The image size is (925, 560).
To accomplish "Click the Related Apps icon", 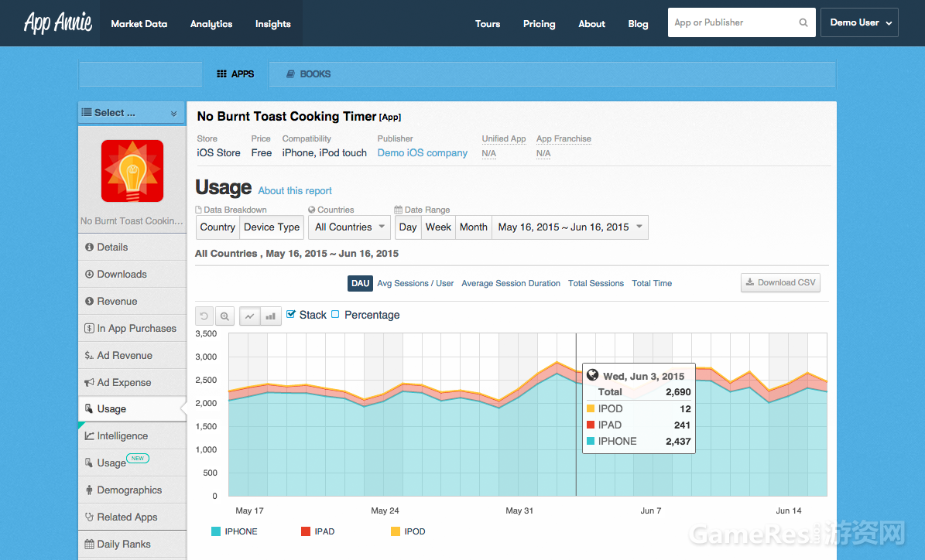I will 89,517.
